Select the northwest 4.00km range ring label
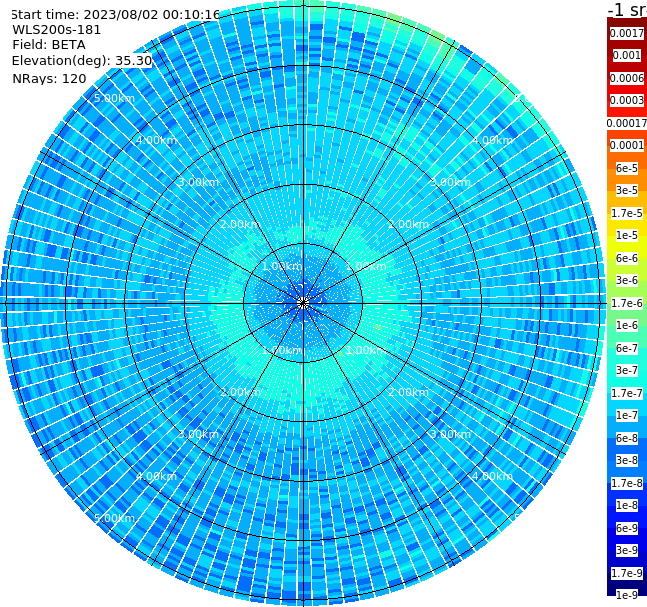The height and width of the screenshot is (607, 647). tap(156, 140)
